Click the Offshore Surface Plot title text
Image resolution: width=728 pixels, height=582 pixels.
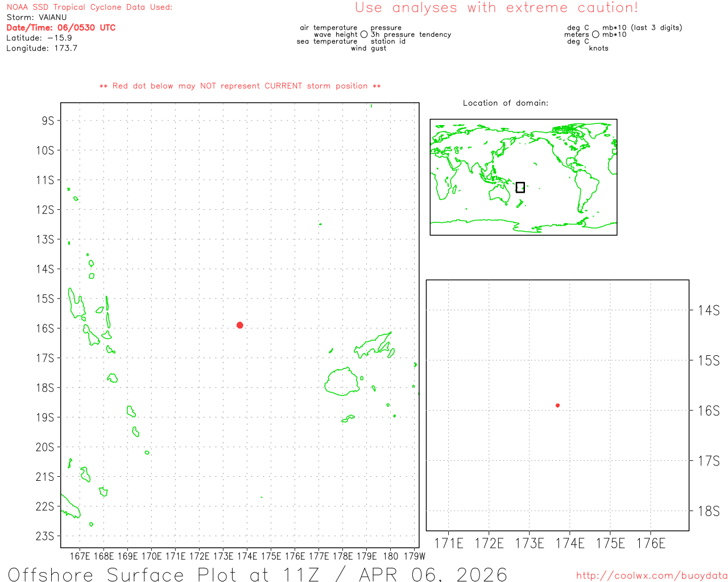(257, 574)
